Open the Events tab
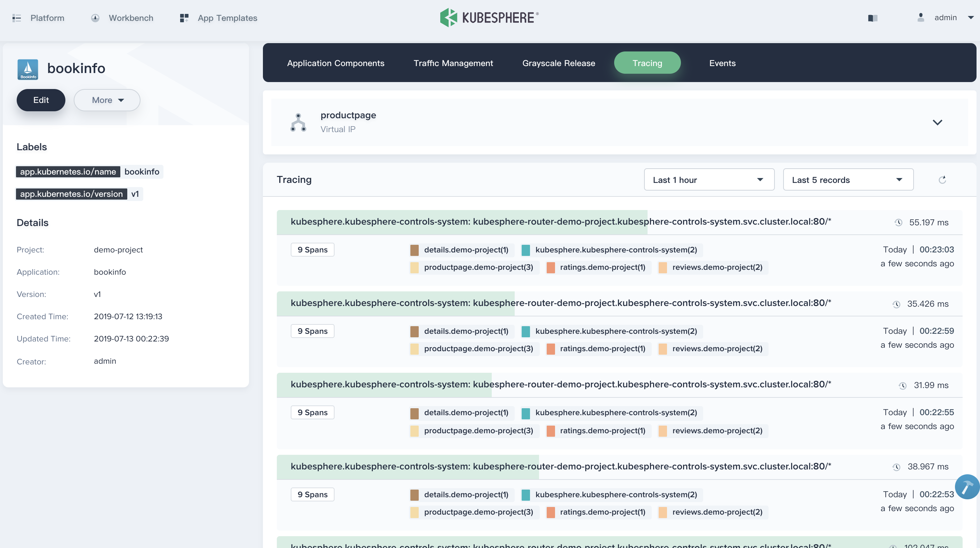This screenshot has width=980, height=548. click(x=722, y=63)
